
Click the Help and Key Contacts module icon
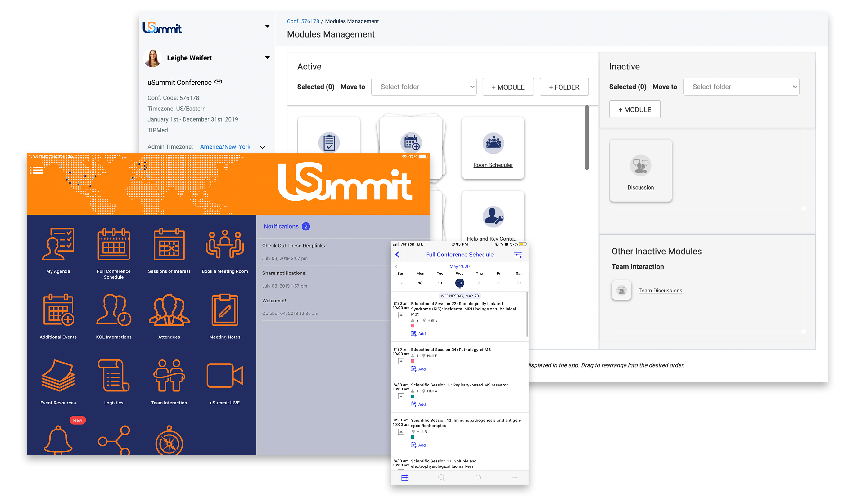[x=493, y=217]
